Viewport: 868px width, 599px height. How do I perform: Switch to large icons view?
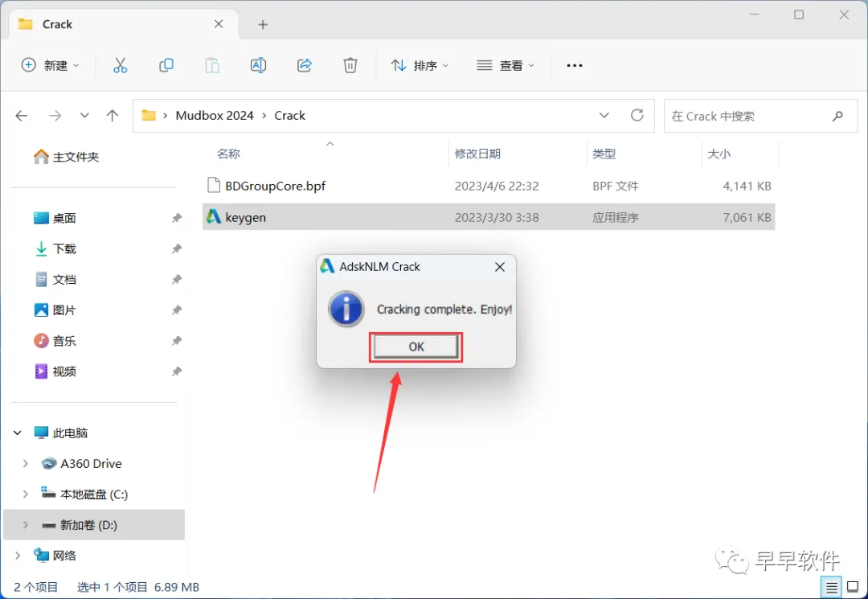(853, 588)
